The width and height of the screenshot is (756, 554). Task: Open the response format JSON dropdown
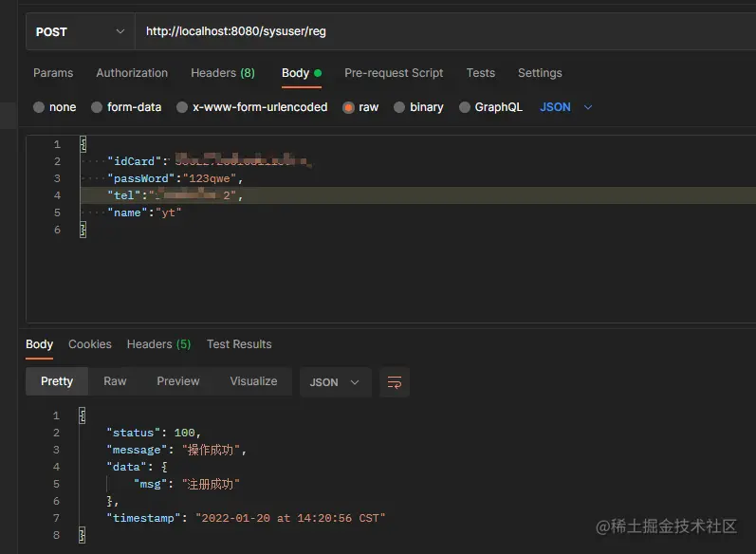click(335, 382)
